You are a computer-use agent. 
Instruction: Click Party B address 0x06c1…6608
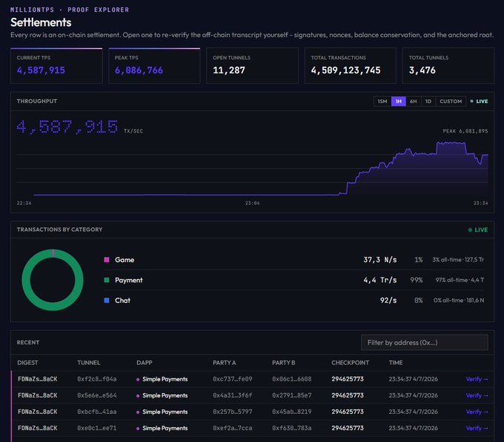click(x=292, y=379)
